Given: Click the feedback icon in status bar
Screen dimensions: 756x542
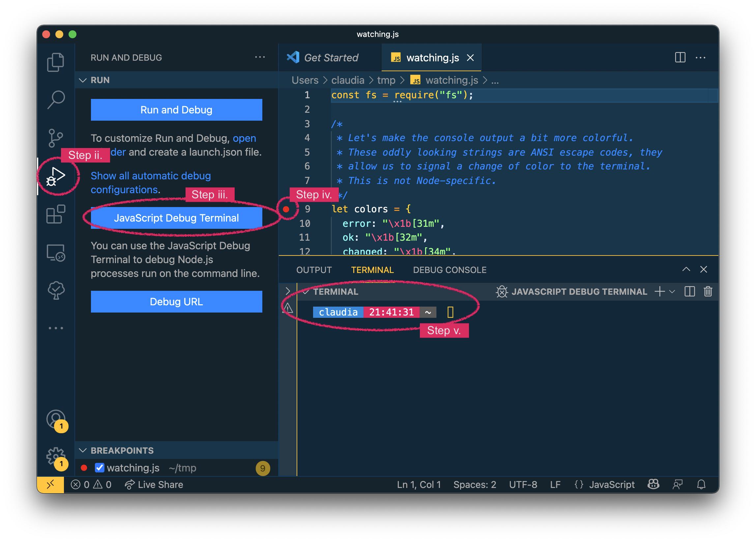Looking at the screenshot, I should [x=677, y=485].
